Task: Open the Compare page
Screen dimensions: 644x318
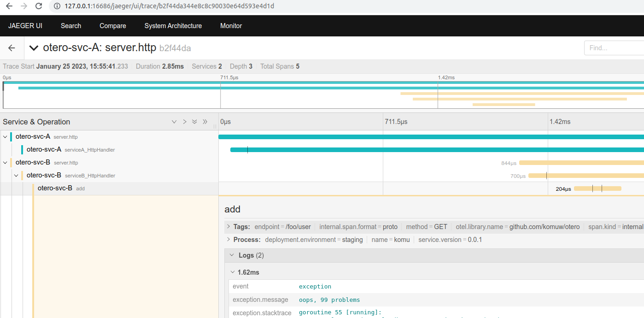Action: point(113,26)
